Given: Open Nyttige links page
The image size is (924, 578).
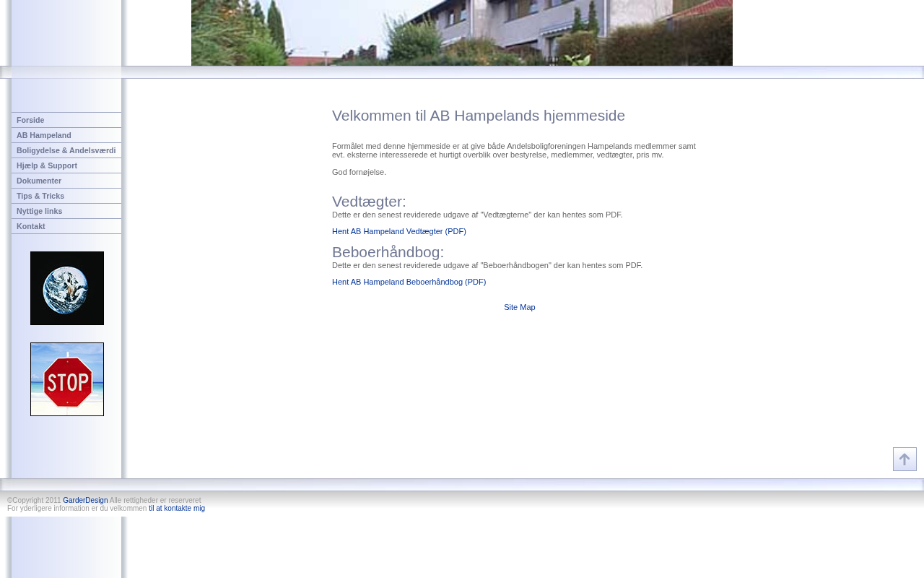Looking at the screenshot, I should (66, 211).
